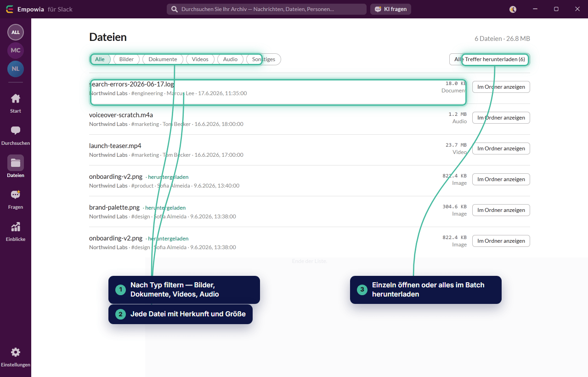
Task: Show search-errors-2026-06-17.log in folder
Action: (x=501, y=87)
